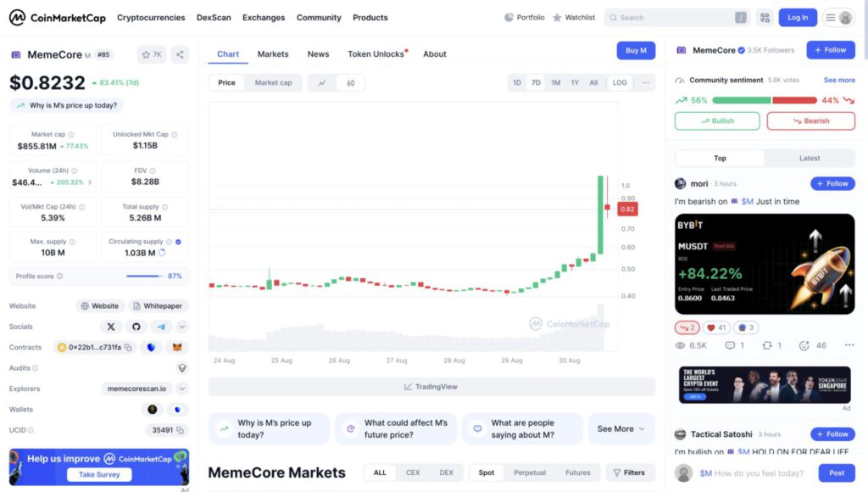The height and width of the screenshot is (492, 868).
Task: Select the Perpetual markets option
Action: point(530,472)
